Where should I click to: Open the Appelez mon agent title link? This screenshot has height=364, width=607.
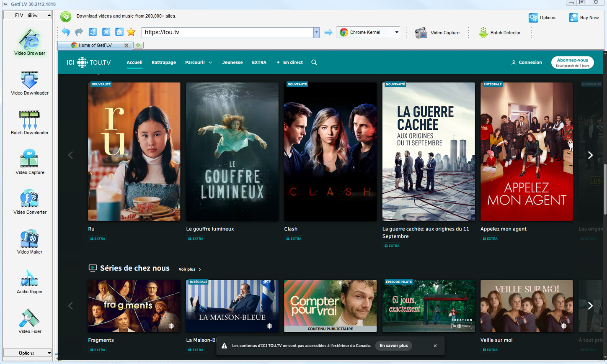[503, 229]
